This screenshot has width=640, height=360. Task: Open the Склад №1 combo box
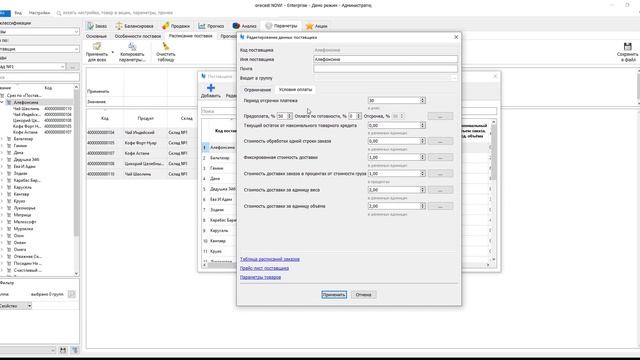pos(33,66)
